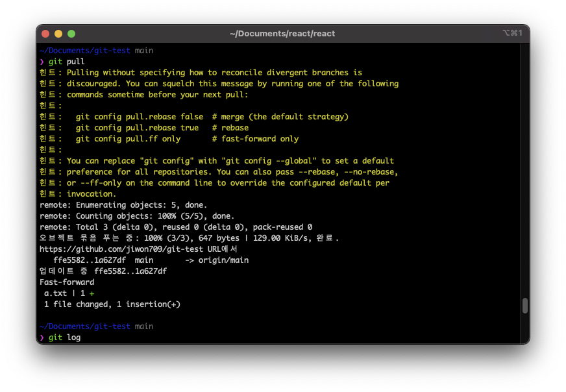Click the magenta prompt arrow before git log
The width and height of the screenshot is (566, 392).
coord(42,337)
